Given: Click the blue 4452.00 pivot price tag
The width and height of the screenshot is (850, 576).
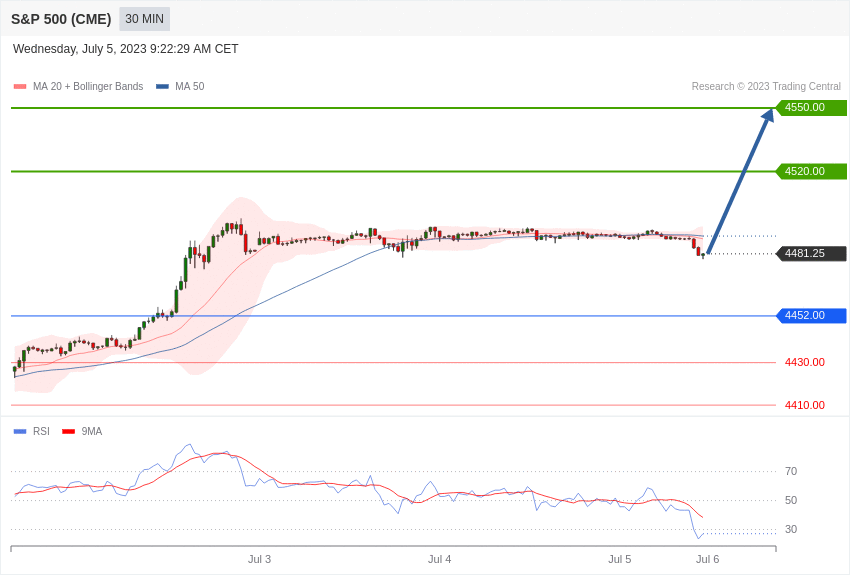Looking at the screenshot, I should click(811, 316).
